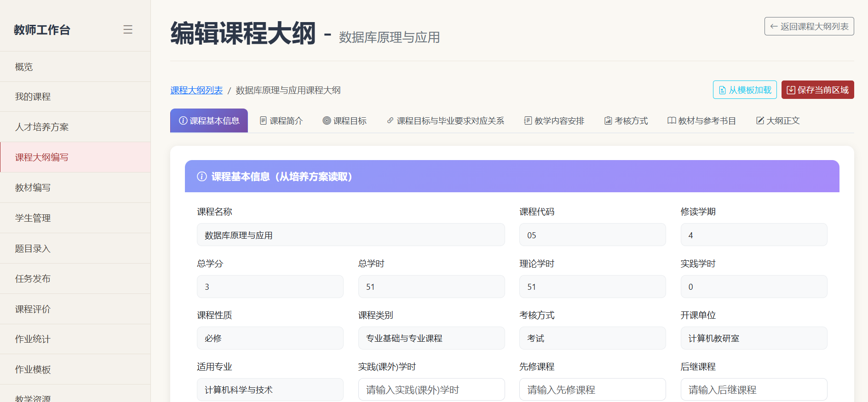The height and width of the screenshot is (402, 868).
Task: Open 课程评价 sidebar item
Action: tap(75, 309)
